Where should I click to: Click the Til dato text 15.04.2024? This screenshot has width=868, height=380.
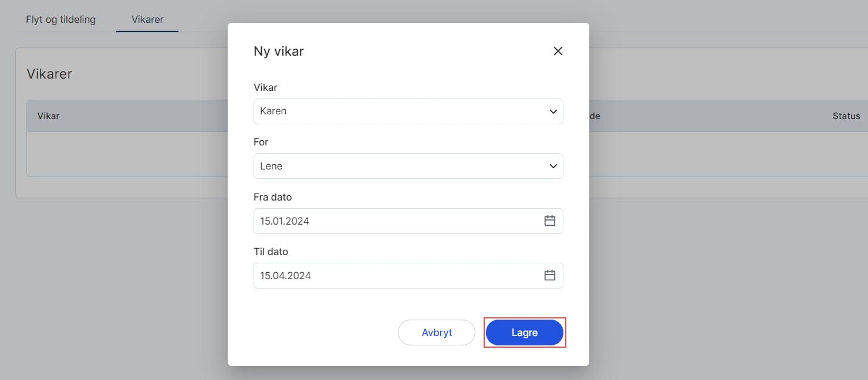[x=285, y=276]
